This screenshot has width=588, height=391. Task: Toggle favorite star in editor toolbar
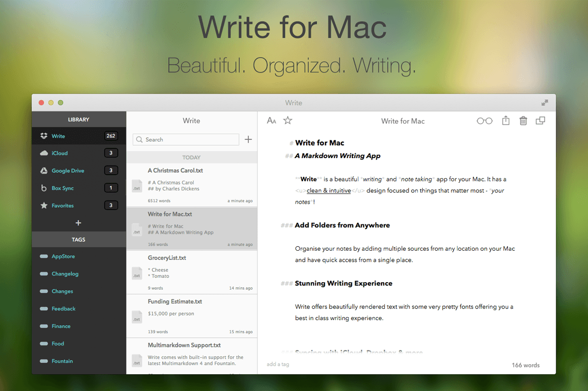tap(287, 120)
